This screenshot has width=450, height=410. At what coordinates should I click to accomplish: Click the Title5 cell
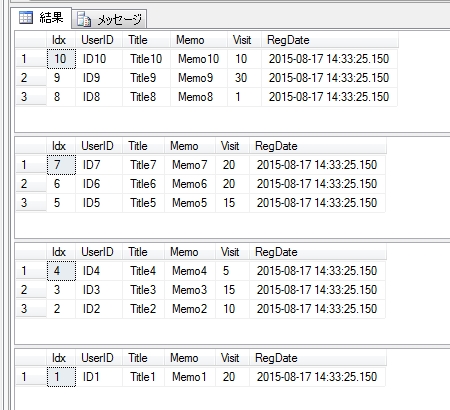coord(143,203)
